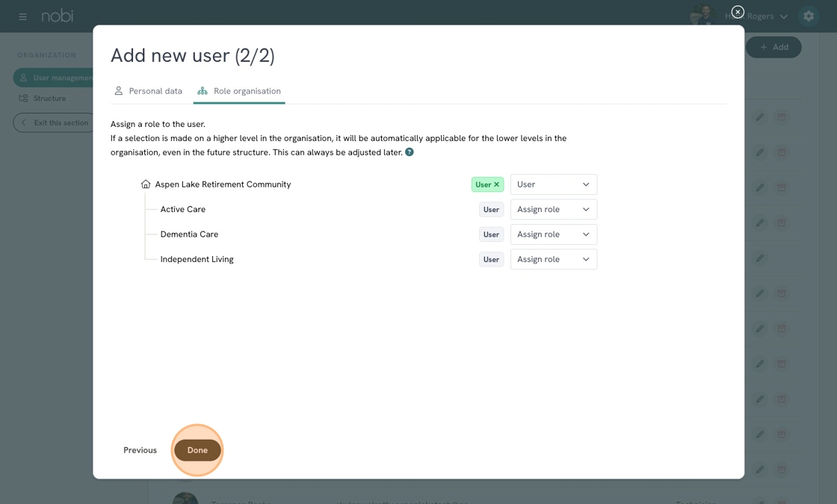Image resolution: width=837 pixels, height=504 pixels.
Task: Open Assign role for Independent Living
Action: tap(553, 260)
